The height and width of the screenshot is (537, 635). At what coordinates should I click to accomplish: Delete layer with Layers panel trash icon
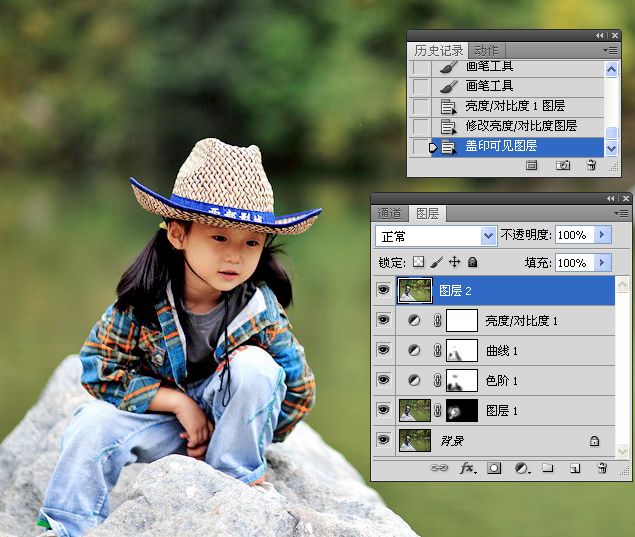pos(602,468)
